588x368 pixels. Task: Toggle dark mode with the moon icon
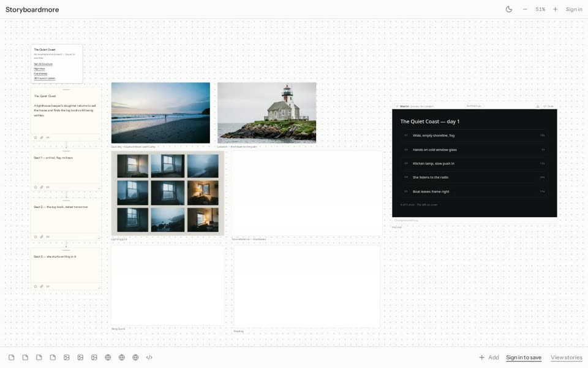(508, 9)
